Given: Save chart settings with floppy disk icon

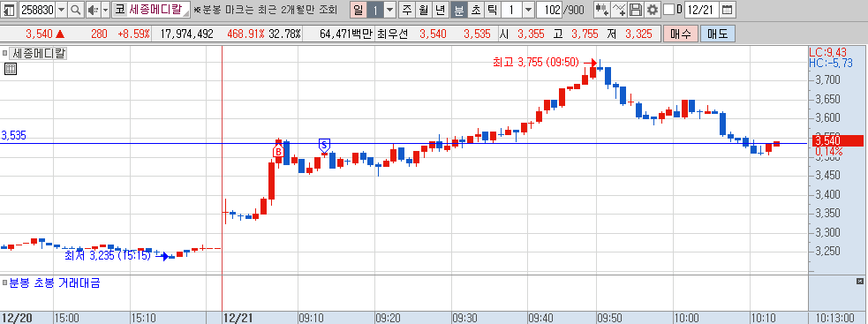Looking at the screenshot, I should pos(637,10).
